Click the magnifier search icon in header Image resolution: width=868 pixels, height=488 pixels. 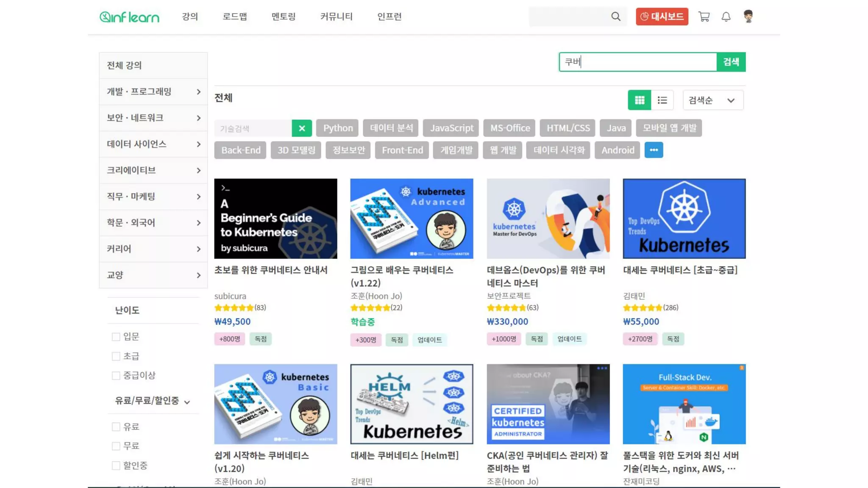(x=615, y=17)
